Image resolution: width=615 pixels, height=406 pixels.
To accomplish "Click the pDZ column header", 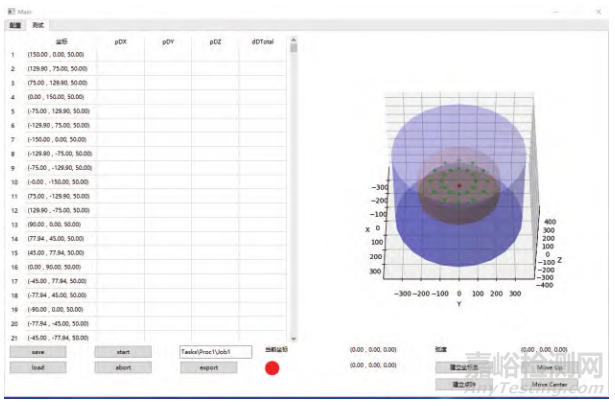I will [x=214, y=42].
